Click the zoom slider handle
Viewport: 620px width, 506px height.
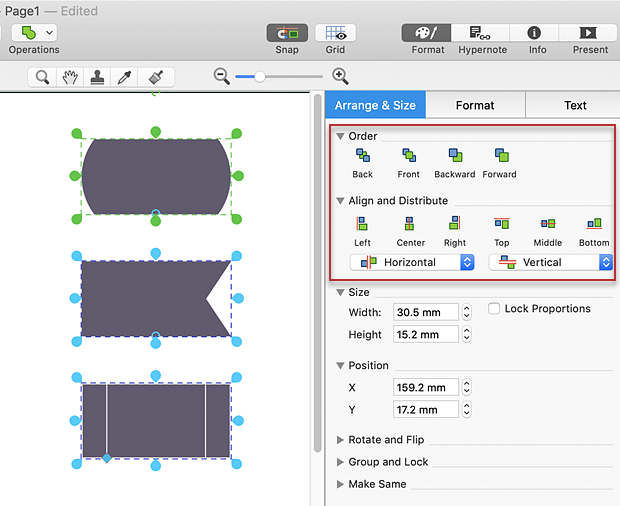point(259,77)
